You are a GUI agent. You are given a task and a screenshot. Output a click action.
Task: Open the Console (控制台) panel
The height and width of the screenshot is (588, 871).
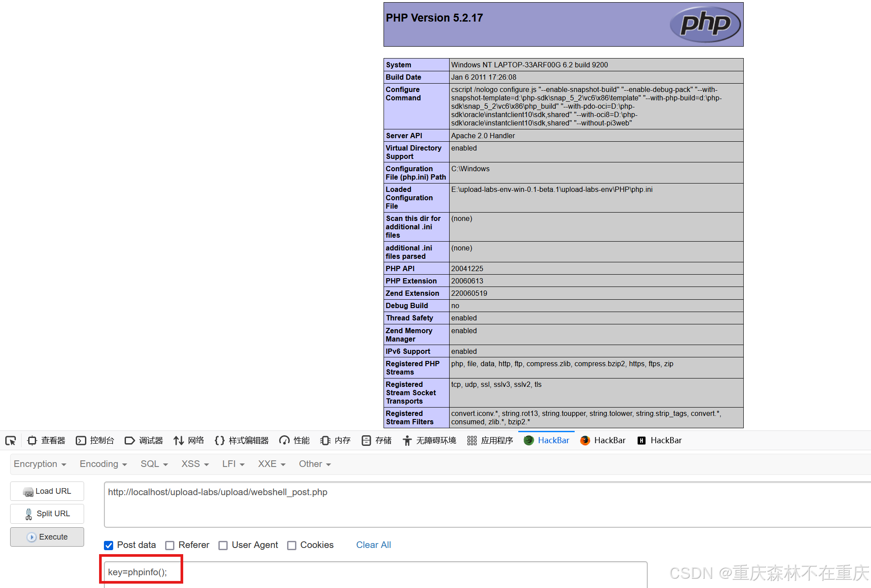click(95, 441)
